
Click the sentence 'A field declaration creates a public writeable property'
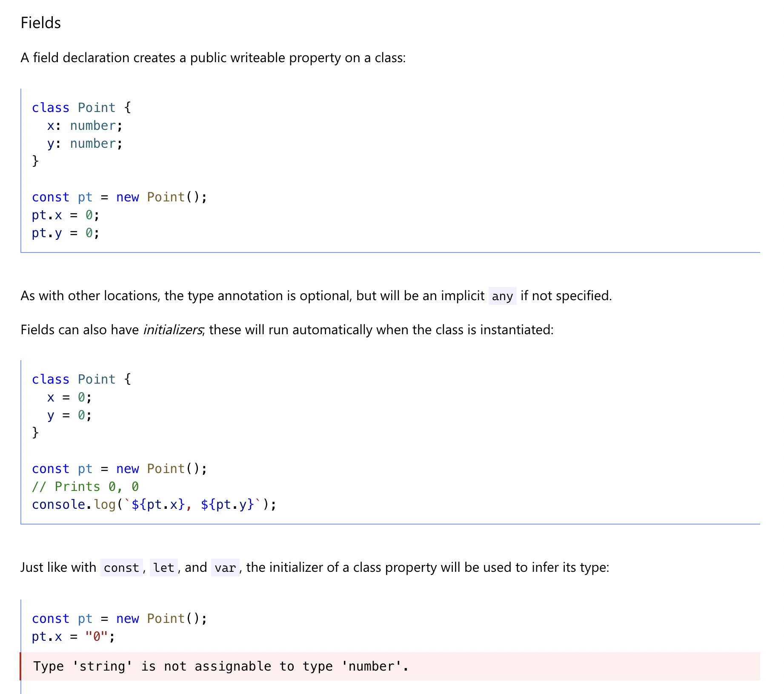pyautogui.click(x=213, y=58)
